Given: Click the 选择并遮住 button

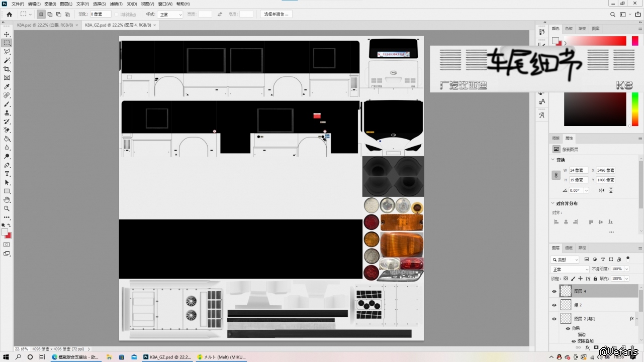Looking at the screenshot, I should 276,14.
